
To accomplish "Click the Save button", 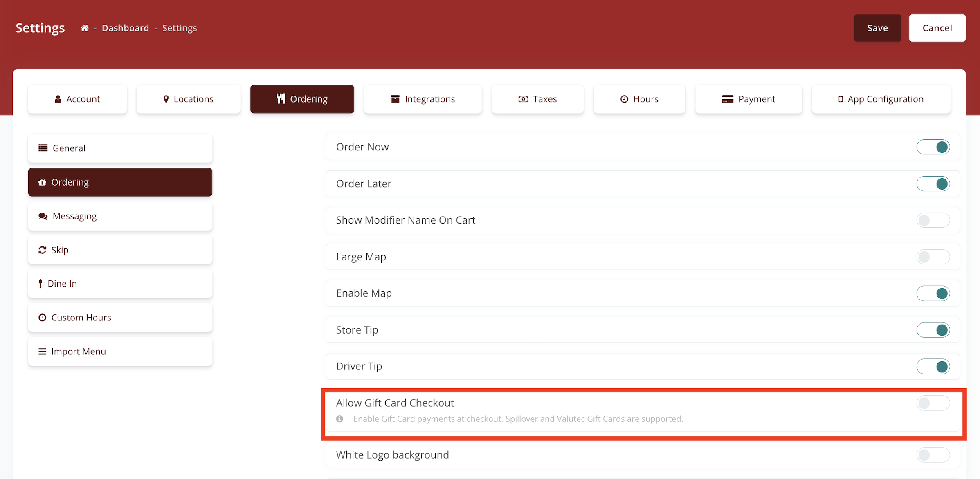I will pos(877,28).
